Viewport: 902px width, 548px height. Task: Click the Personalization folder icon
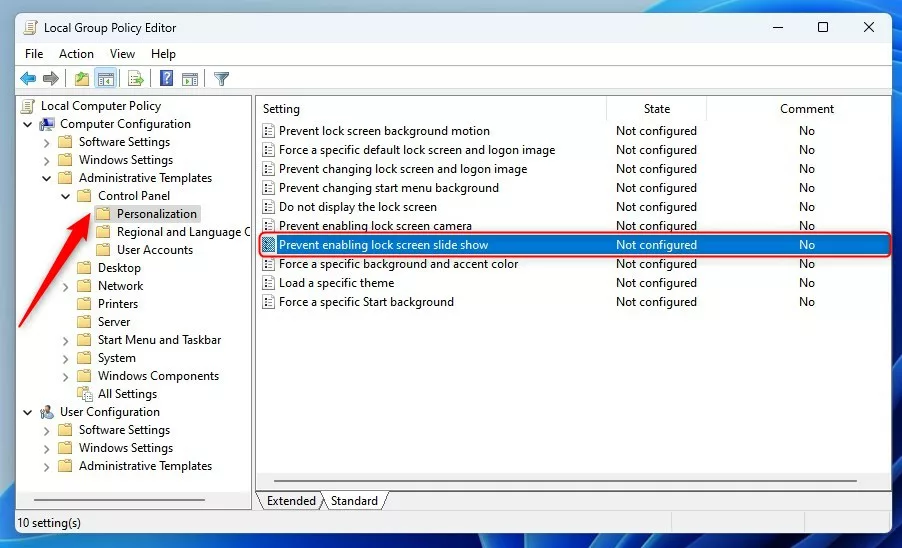(x=104, y=214)
